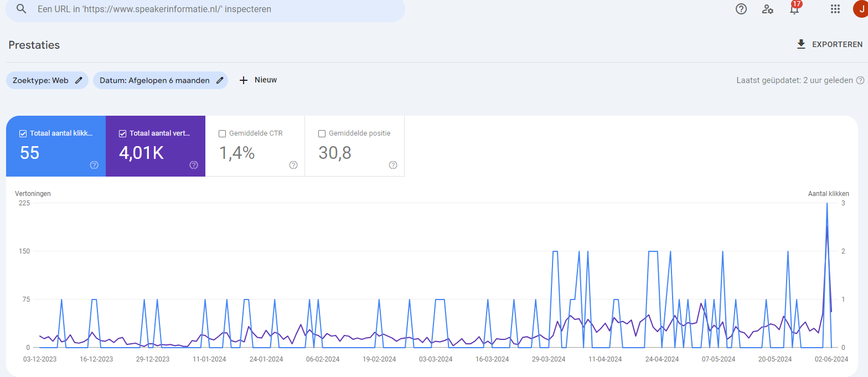Add a new filter with Nieuw

[x=258, y=80]
